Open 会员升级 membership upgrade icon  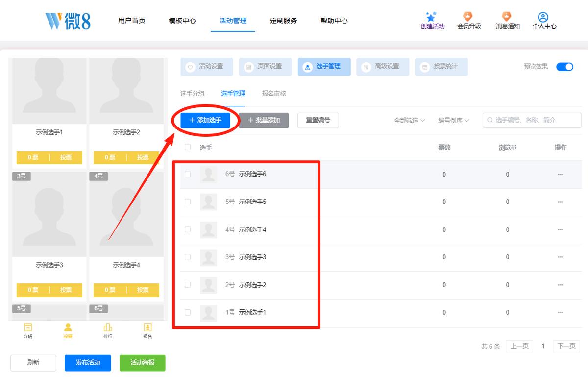coord(468,17)
